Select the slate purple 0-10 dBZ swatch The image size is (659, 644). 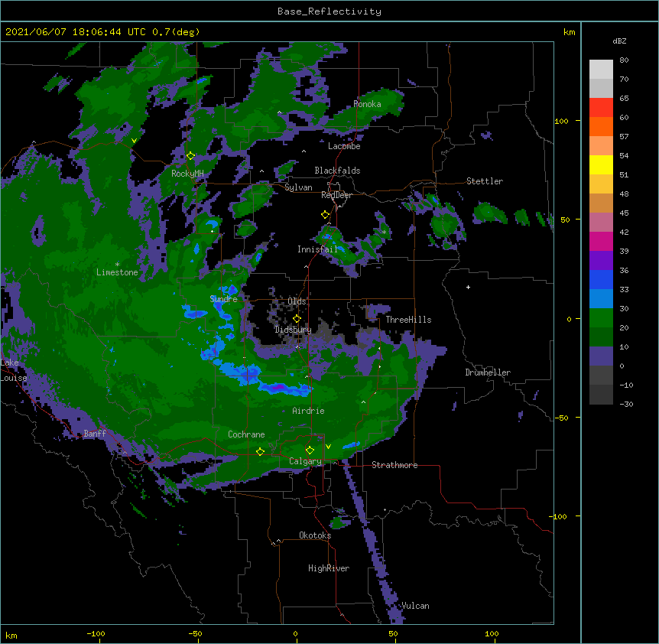[x=601, y=356]
